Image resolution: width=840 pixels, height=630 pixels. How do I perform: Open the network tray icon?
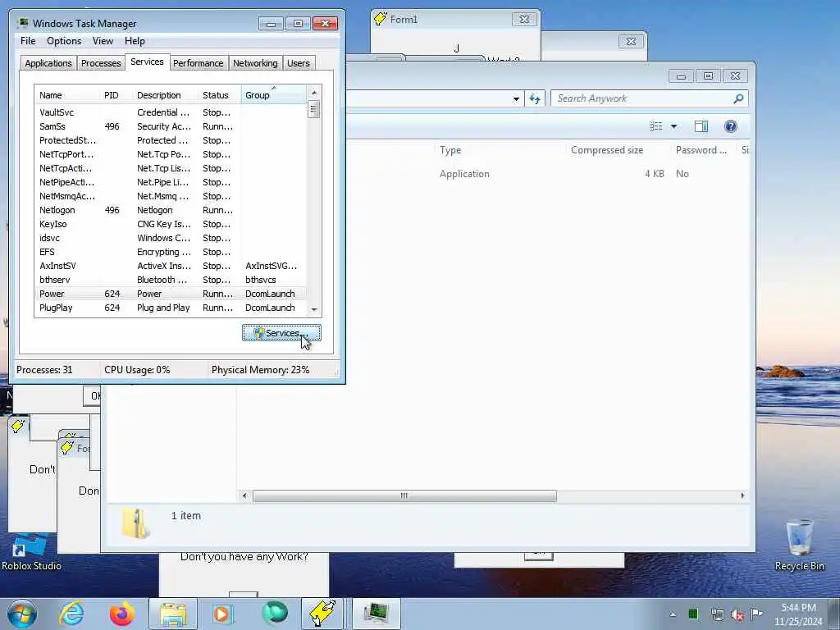pos(717,614)
